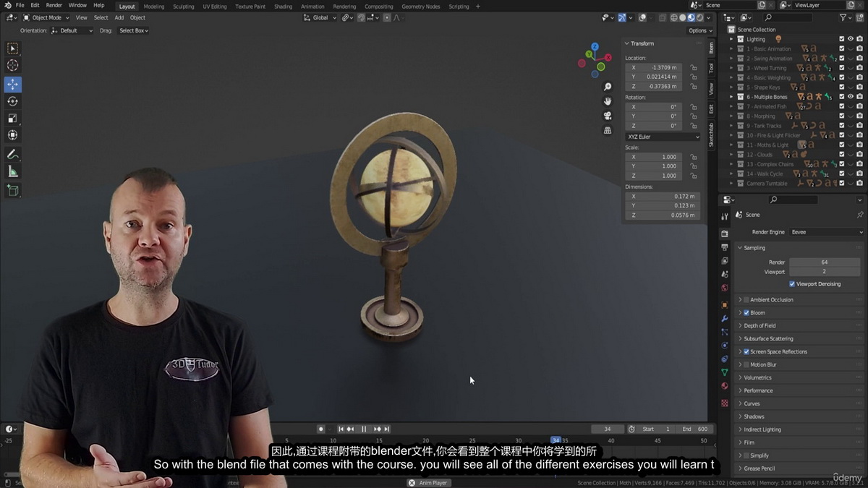Open the Render properties tab icon
This screenshot has height=488, width=868.
click(725, 234)
